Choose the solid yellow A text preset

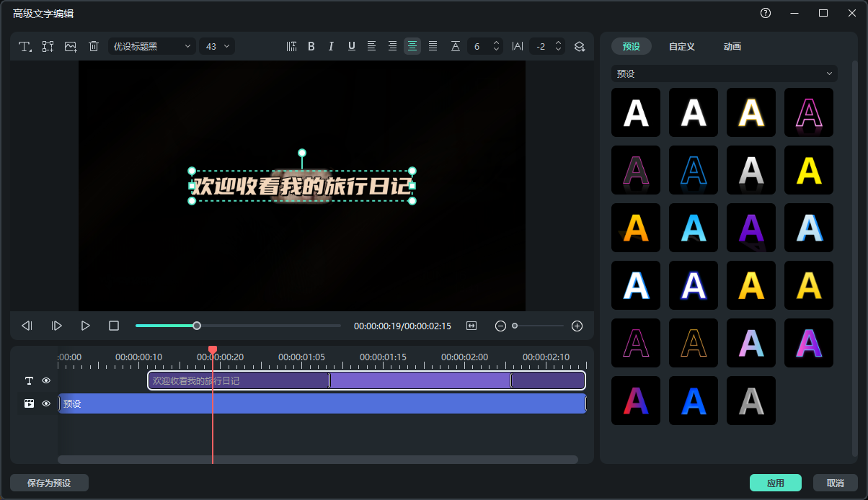[808, 170]
